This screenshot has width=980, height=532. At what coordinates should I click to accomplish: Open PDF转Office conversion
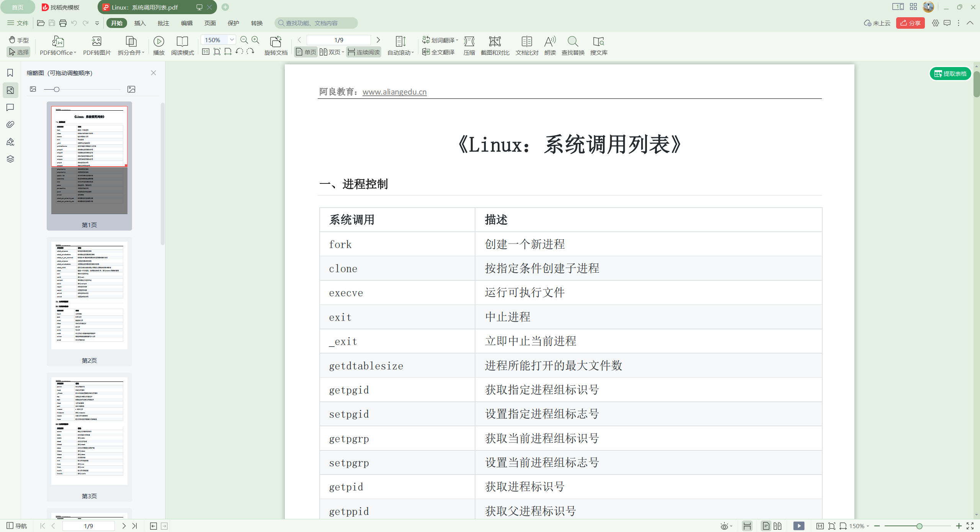(58, 46)
